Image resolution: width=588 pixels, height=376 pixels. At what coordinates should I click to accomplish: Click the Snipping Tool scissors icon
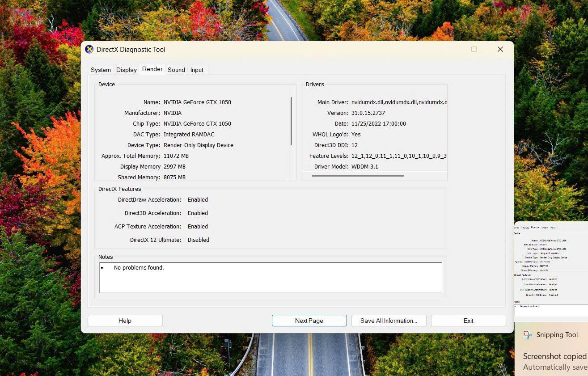[528, 335]
